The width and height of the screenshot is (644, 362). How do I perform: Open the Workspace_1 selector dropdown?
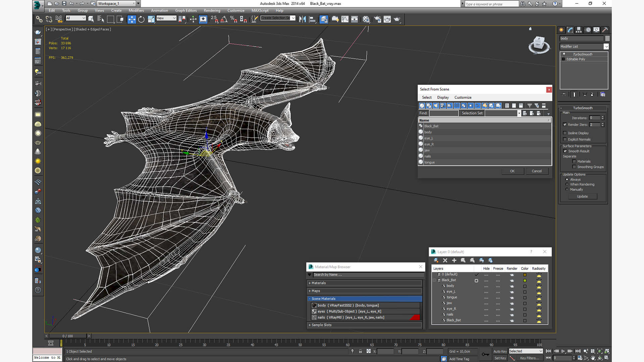[x=116, y=4]
